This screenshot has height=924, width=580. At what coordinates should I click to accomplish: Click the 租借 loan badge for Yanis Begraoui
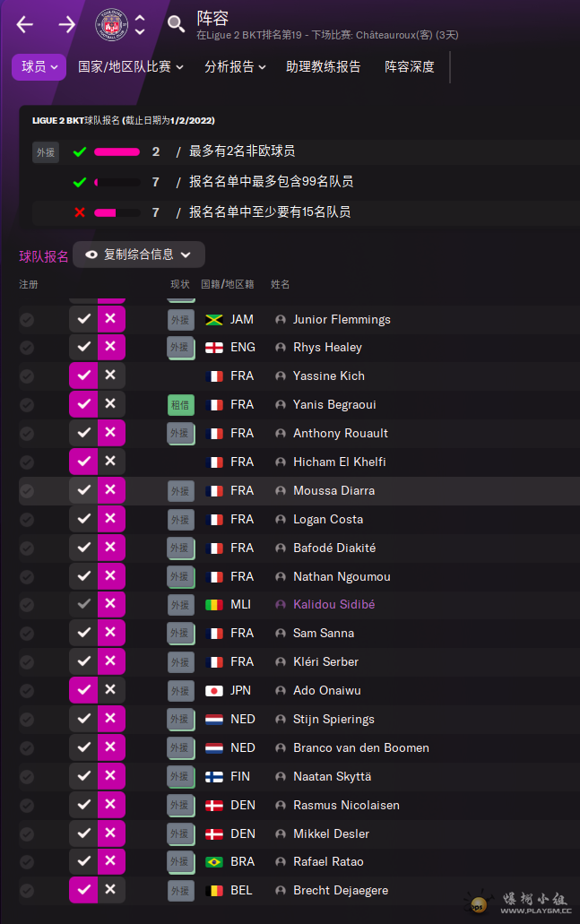pos(180,405)
